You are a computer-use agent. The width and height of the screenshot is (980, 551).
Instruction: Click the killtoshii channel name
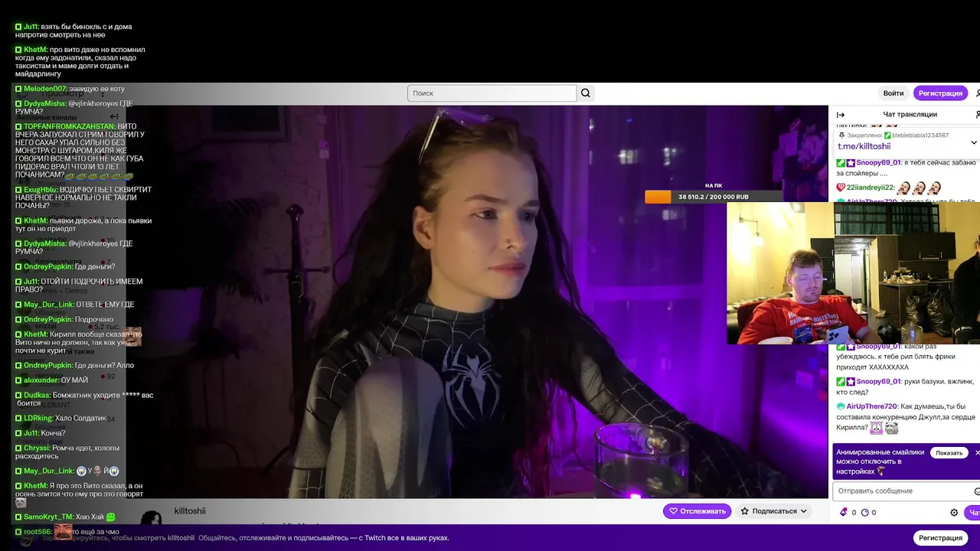coord(190,511)
